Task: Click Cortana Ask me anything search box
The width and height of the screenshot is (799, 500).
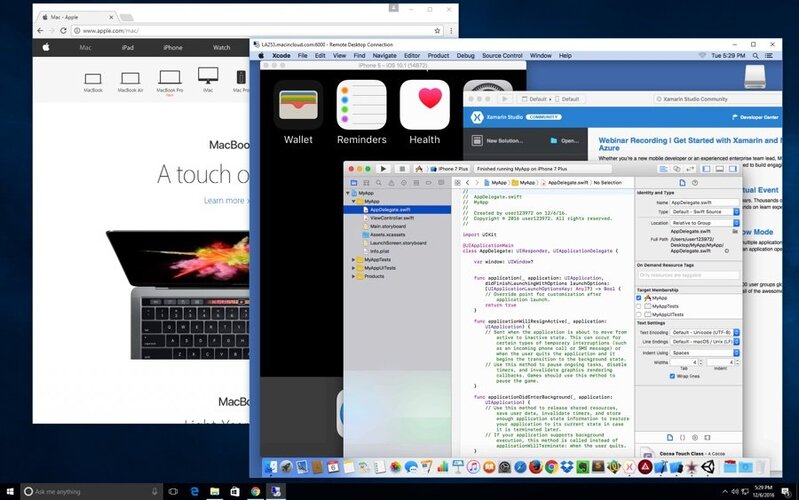Action: tap(92, 491)
